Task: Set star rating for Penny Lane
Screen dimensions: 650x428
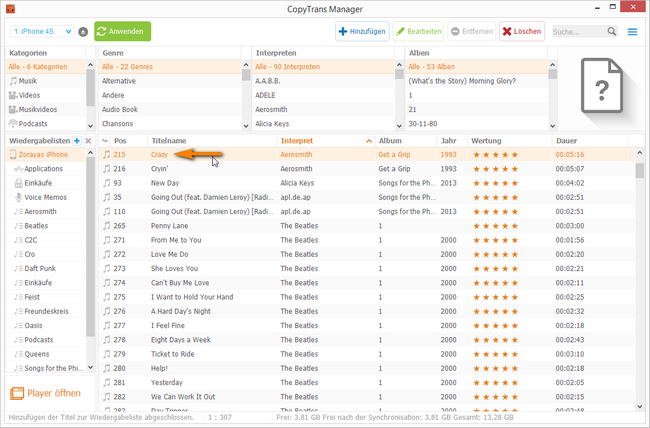Action: tap(494, 226)
